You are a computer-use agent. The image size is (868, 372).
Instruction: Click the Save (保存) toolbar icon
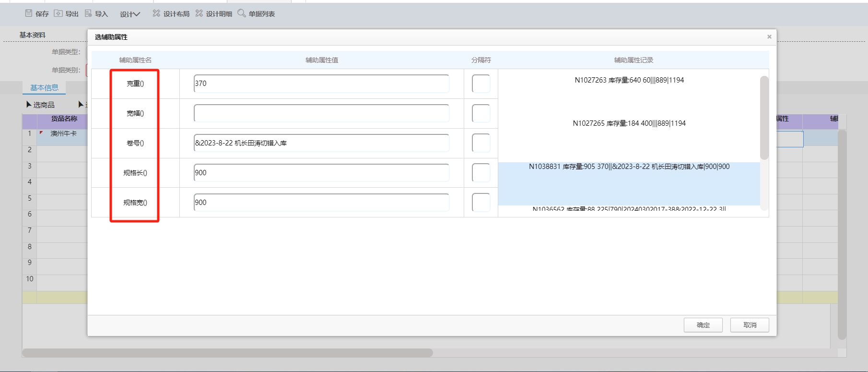[x=29, y=13]
